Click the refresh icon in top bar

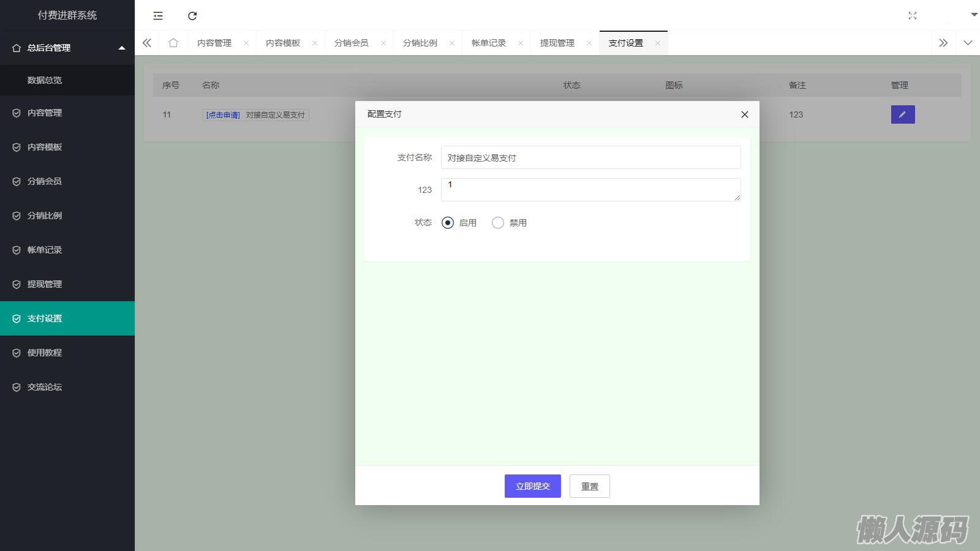(192, 16)
